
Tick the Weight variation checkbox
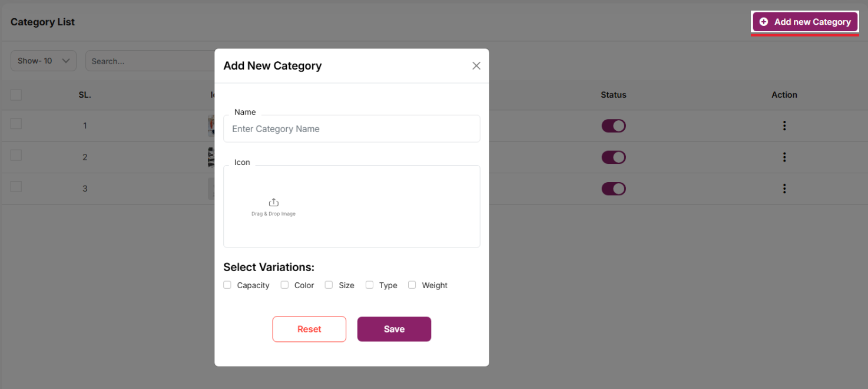click(412, 285)
